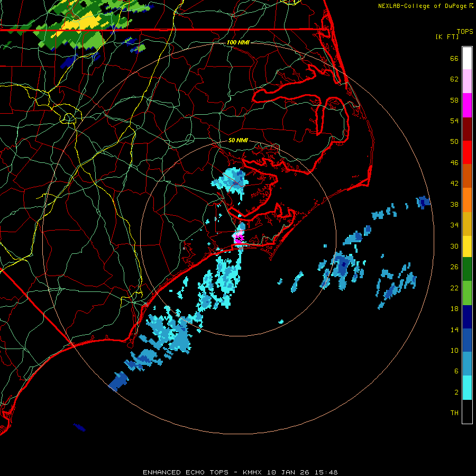476x476 pixels.
Task: Click the light green 26K ft legend swatch
Action: tap(467, 292)
